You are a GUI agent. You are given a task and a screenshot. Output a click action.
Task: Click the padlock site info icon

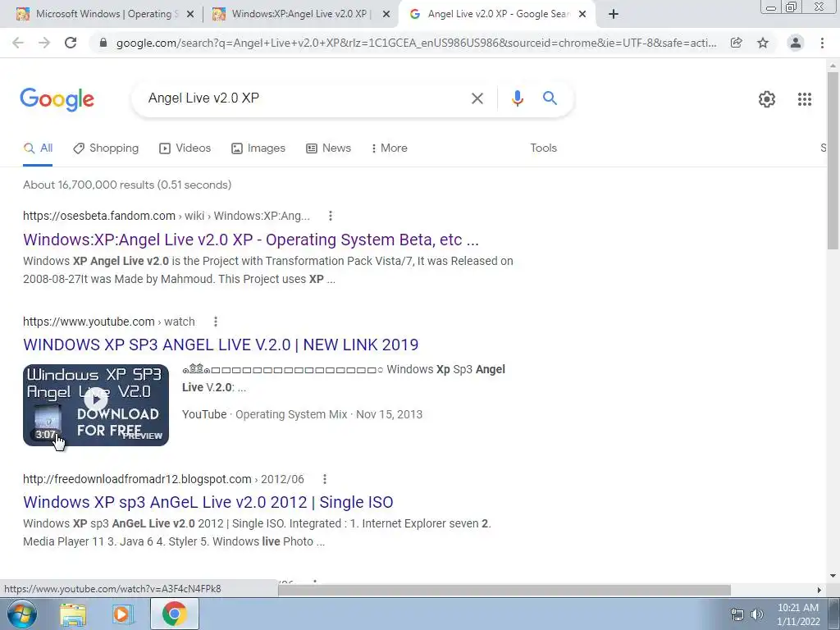click(103, 43)
